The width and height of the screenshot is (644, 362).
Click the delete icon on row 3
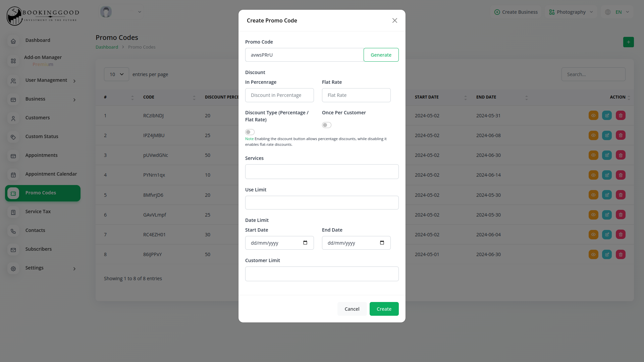tap(621, 155)
